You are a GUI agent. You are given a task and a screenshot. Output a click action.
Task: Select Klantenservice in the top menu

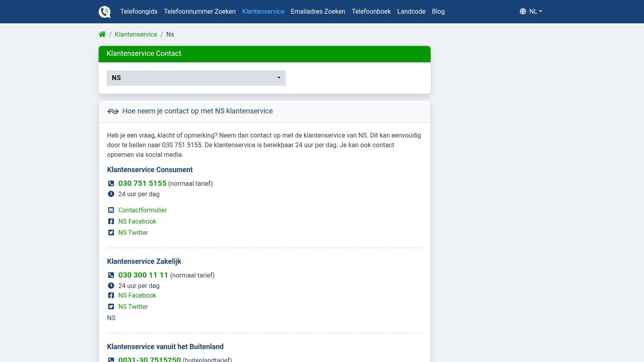[x=263, y=11]
